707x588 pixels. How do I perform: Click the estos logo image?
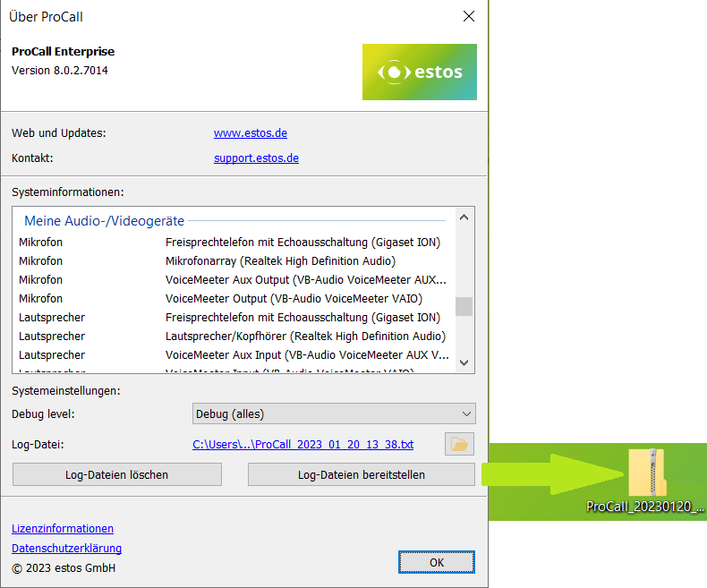point(419,72)
